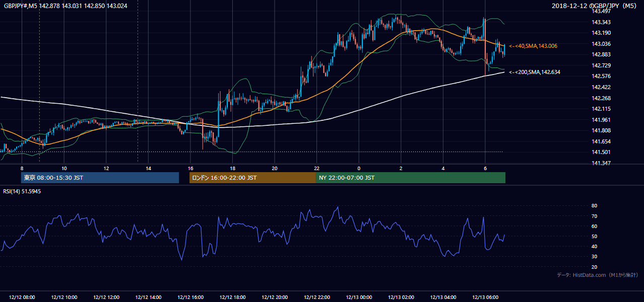Click RSI scale value 50
Image resolution: width=644 pixels, height=302 pixels.
(x=594, y=236)
